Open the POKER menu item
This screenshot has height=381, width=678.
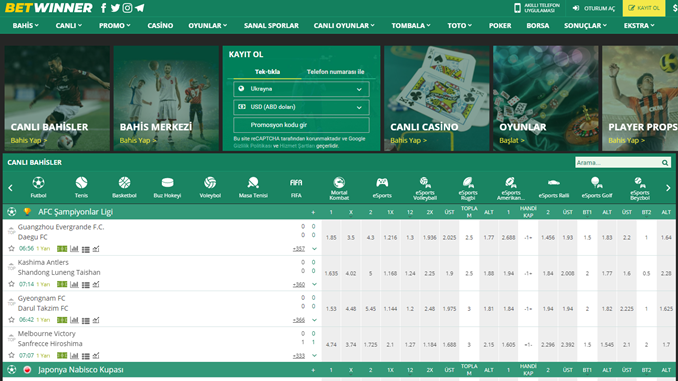tap(500, 26)
